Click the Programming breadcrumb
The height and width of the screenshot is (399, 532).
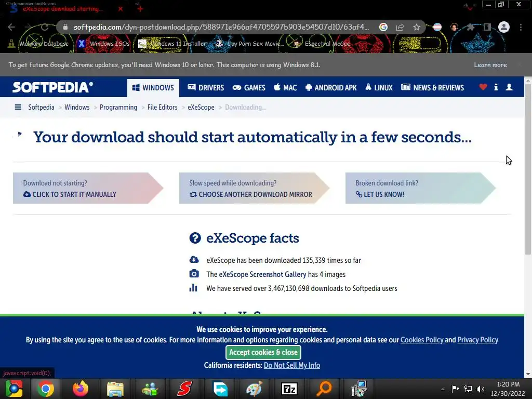pyautogui.click(x=118, y=107)
